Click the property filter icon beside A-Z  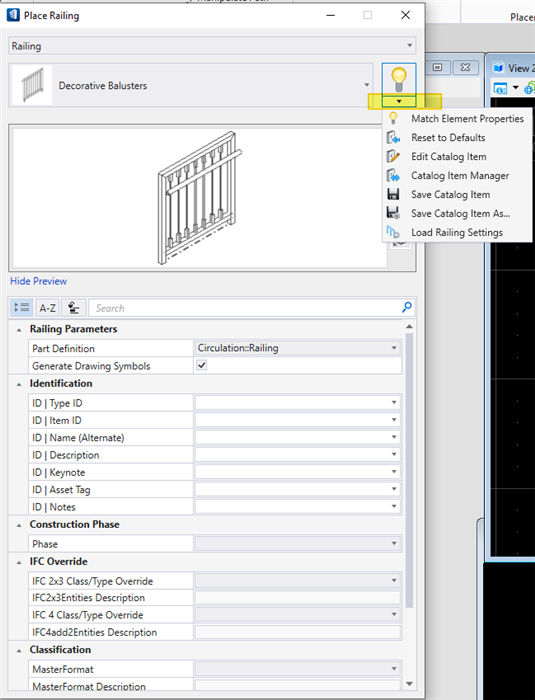click(x=73, y=308)
